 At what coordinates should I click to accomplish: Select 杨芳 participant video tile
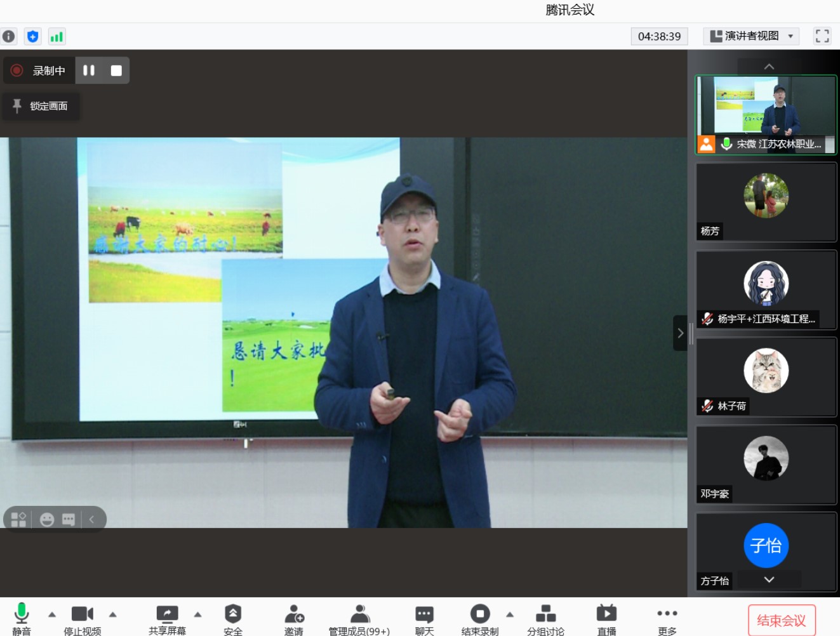click(x=766, y=202)
